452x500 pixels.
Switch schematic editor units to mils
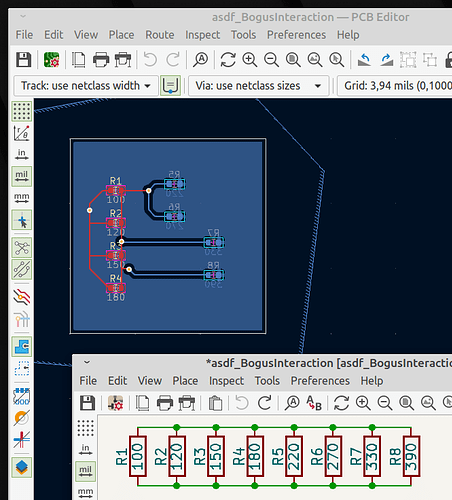point(86,471)
